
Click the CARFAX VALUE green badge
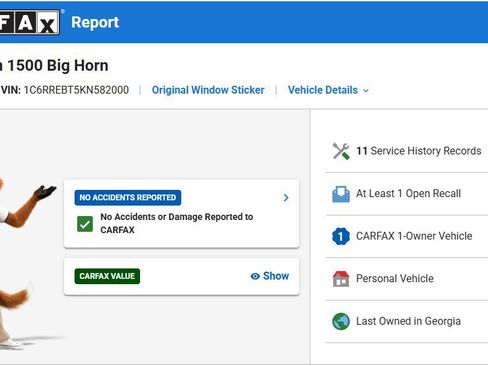(x=107, y=276)
